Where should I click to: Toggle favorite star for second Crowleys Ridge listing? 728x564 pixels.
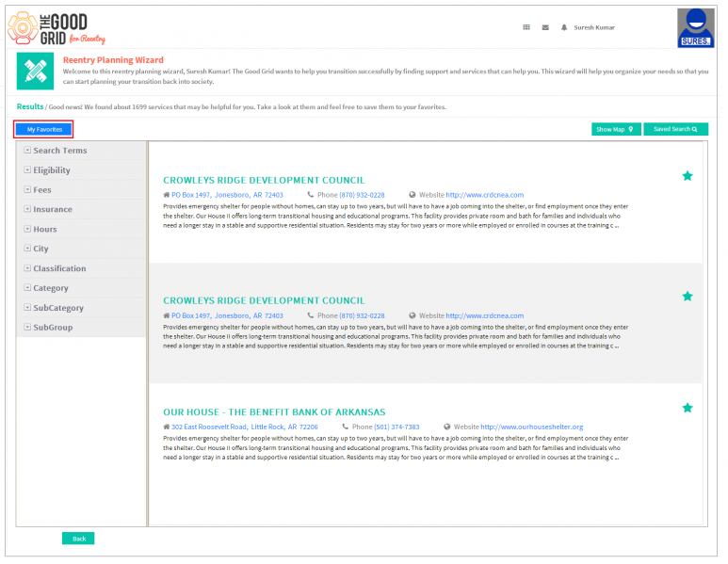688,297
